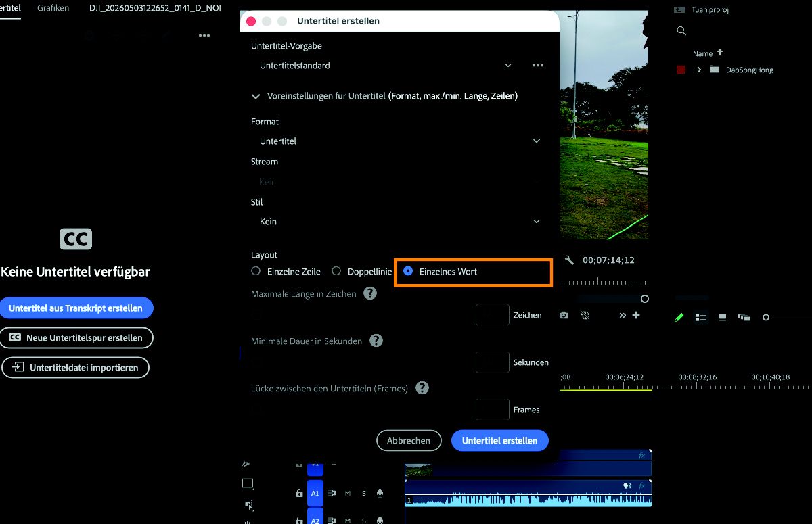Click search magnifier in Project panel
The image size is (812, 524).
tap(681, 30)
